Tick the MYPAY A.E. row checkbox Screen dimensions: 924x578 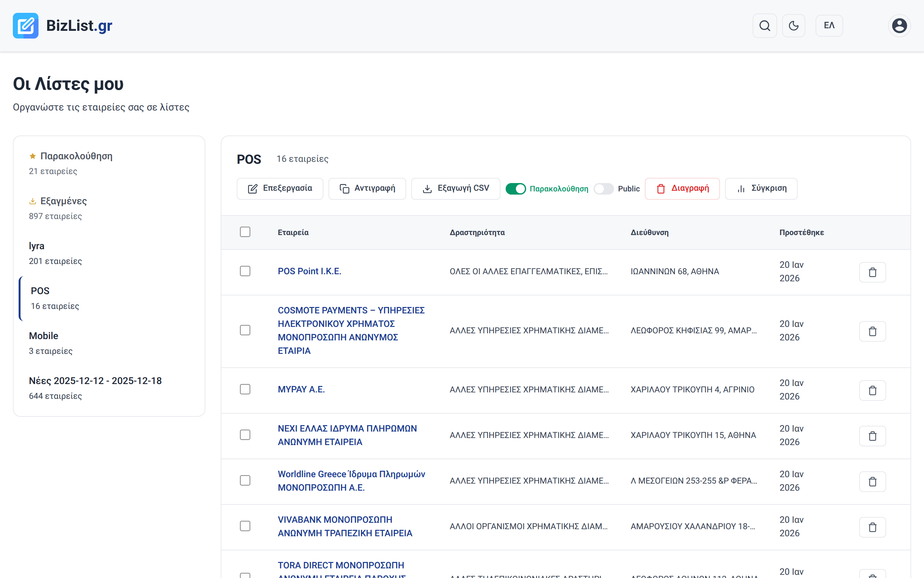[245, 389]
